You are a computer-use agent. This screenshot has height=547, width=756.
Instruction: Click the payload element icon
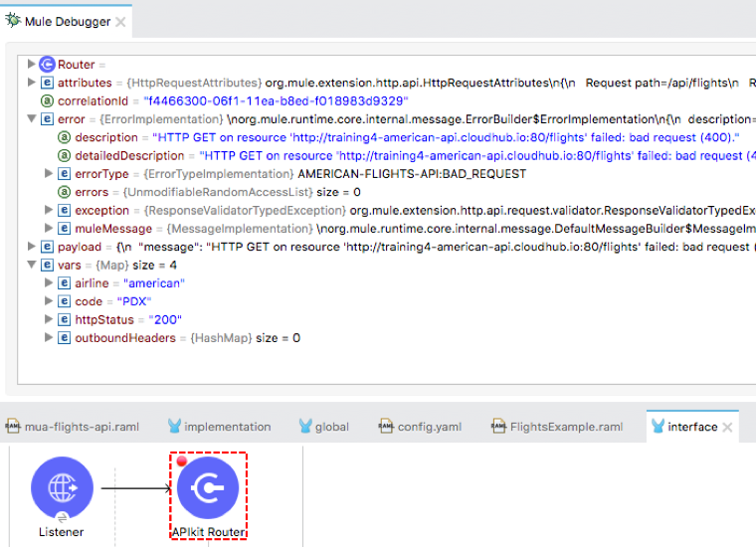(47, 247)
